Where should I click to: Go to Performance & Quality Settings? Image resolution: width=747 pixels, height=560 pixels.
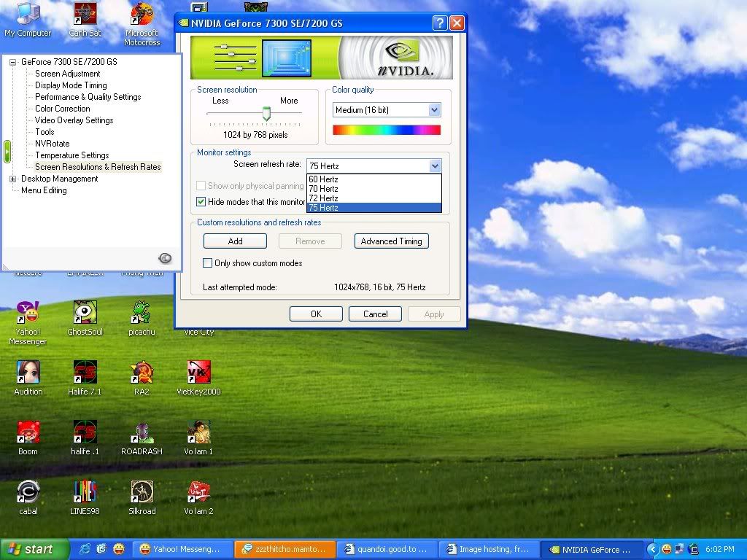tap(88, 97)
